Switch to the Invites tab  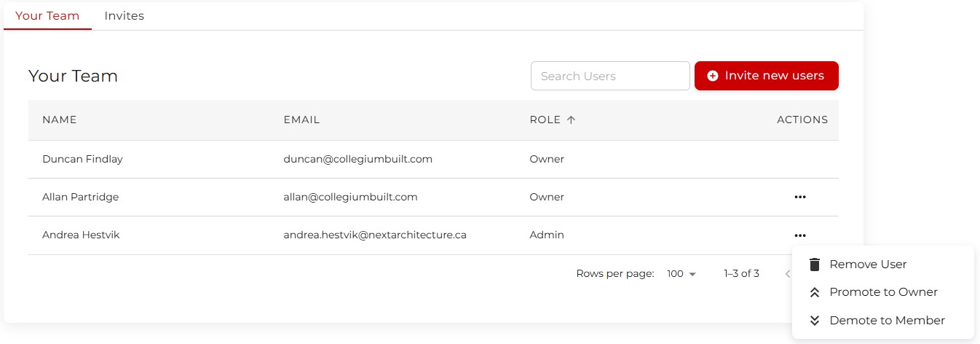coord(124,15)
